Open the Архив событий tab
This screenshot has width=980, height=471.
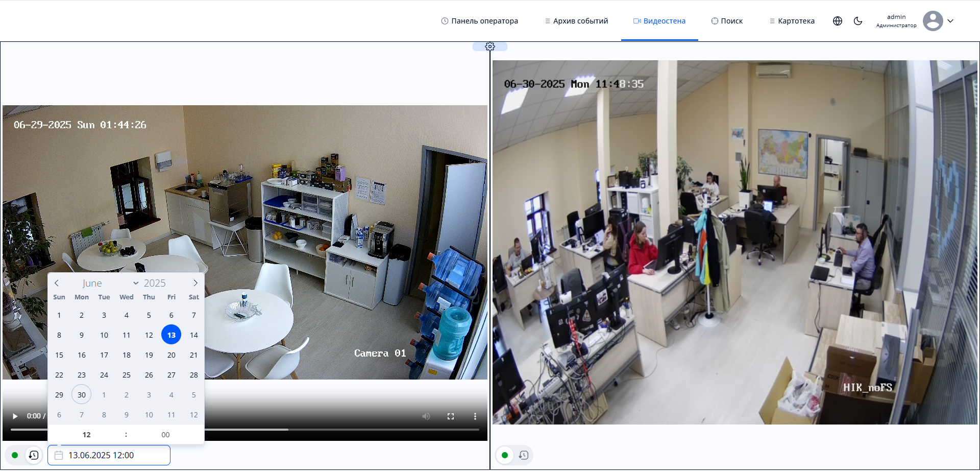pyautogui.click(x=576, y=21)
